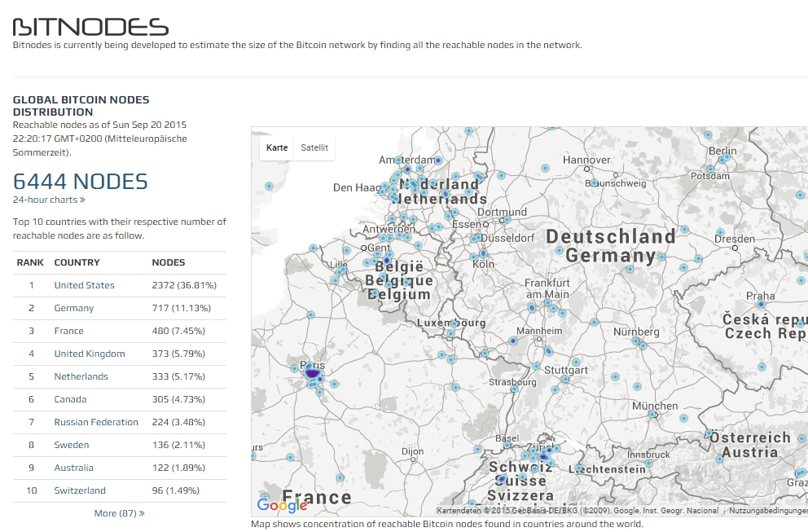Click the Google logo on the map
This screenshot has width=808, height=532.
tap(282, 505)
